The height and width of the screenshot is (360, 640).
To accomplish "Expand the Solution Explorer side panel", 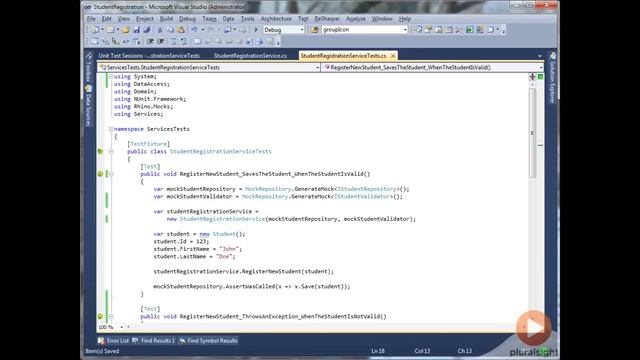I will (x=552, y=78).
